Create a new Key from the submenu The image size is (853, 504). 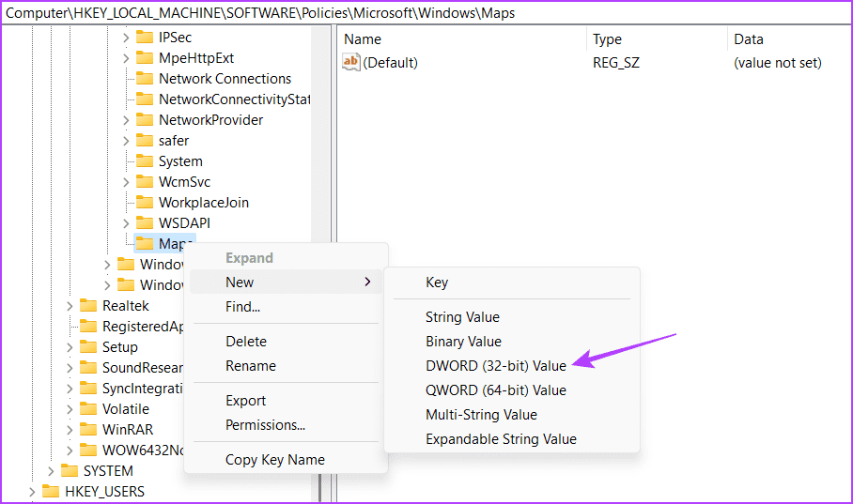pyautogui.click(x=511, y=283)
